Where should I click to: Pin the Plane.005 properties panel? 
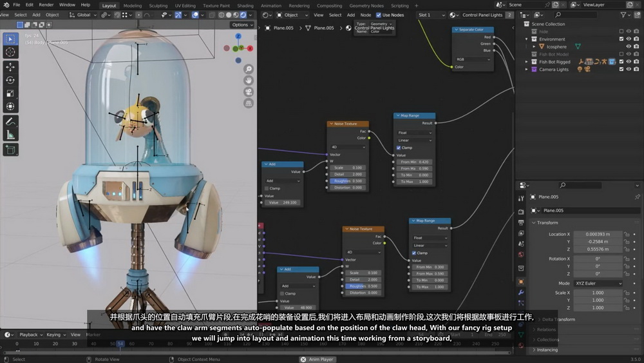pos(637,197)
